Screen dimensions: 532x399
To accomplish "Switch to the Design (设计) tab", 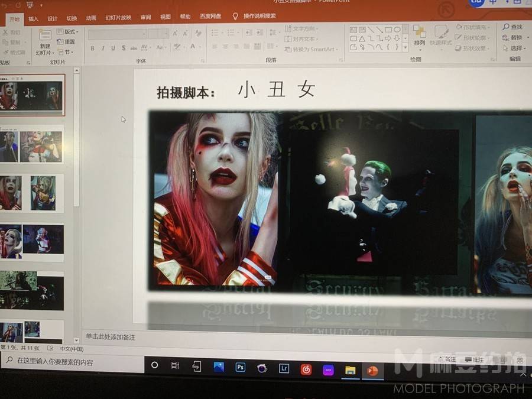I will [x=52, y=18].
